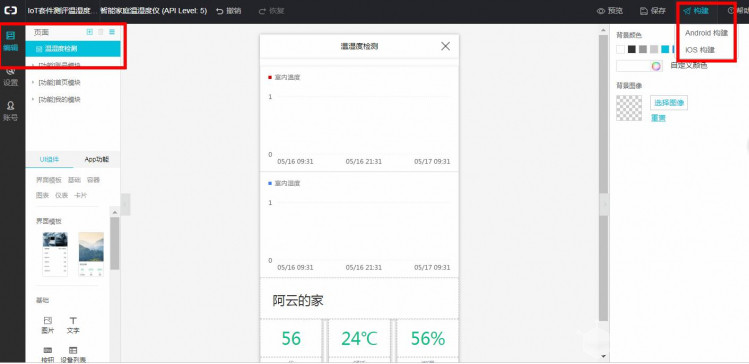The image size is (749, 364).
Task: Select the [功能]我的模块 item
Action: [59, 99]
